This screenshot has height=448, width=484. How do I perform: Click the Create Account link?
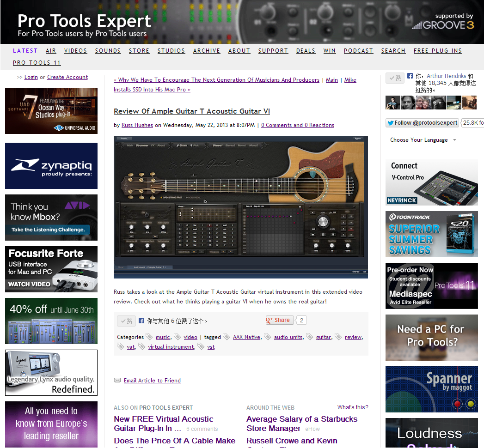(67, 77)
